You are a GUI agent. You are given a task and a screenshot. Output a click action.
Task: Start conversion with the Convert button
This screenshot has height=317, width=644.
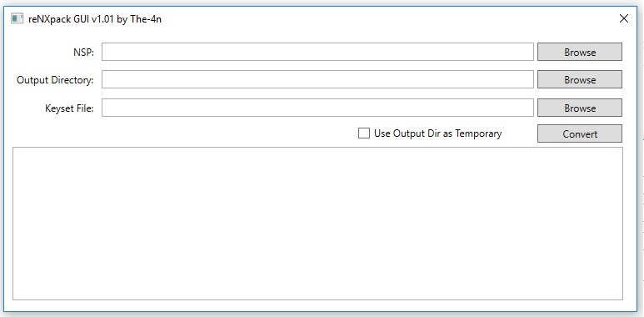[x=580, y=133]
